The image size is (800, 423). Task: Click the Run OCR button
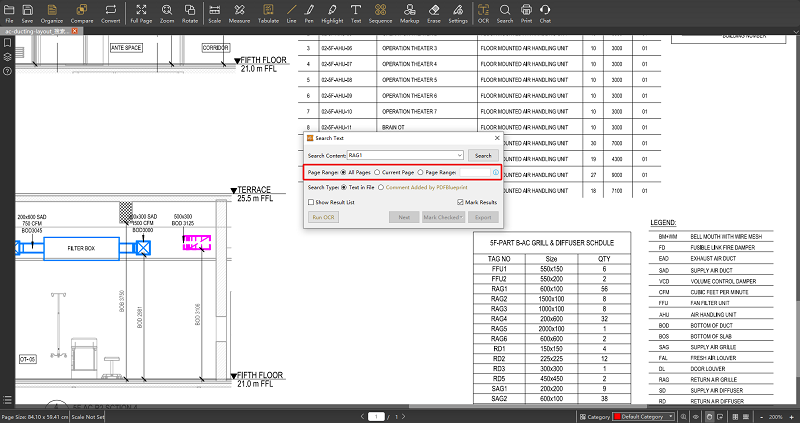click(323, 217)
